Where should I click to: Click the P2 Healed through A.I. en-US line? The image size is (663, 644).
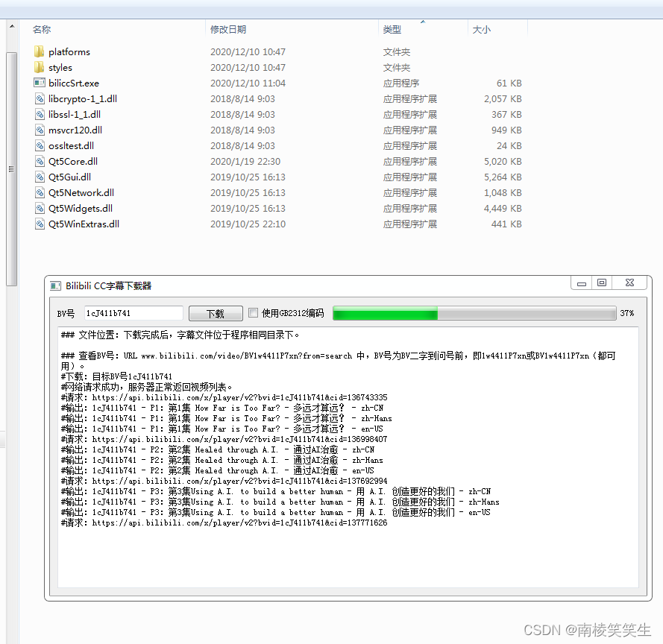click(x=217, y=470)
